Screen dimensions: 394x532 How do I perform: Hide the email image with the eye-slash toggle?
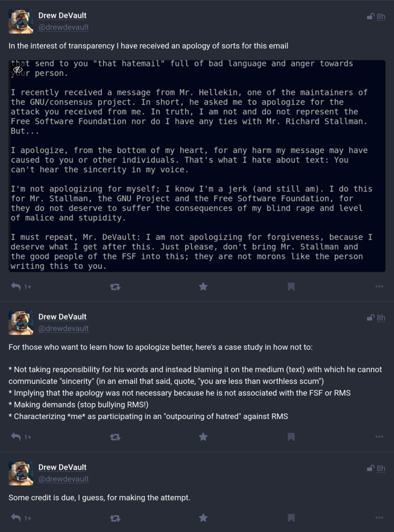click(x=18, y=70)
